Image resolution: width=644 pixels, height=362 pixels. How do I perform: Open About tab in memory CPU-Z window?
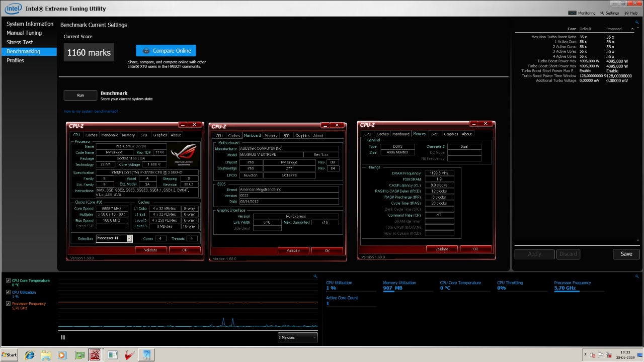coord(467,134)
